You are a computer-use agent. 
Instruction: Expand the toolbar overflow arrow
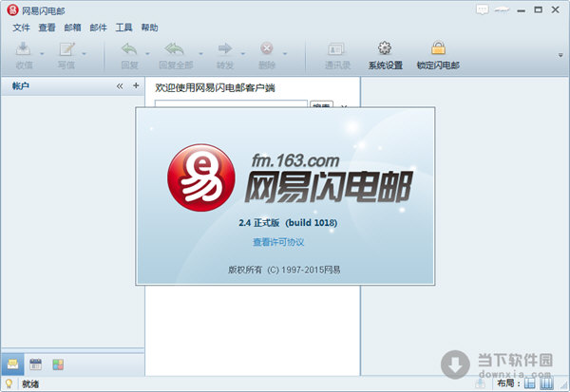click(560, 56)
